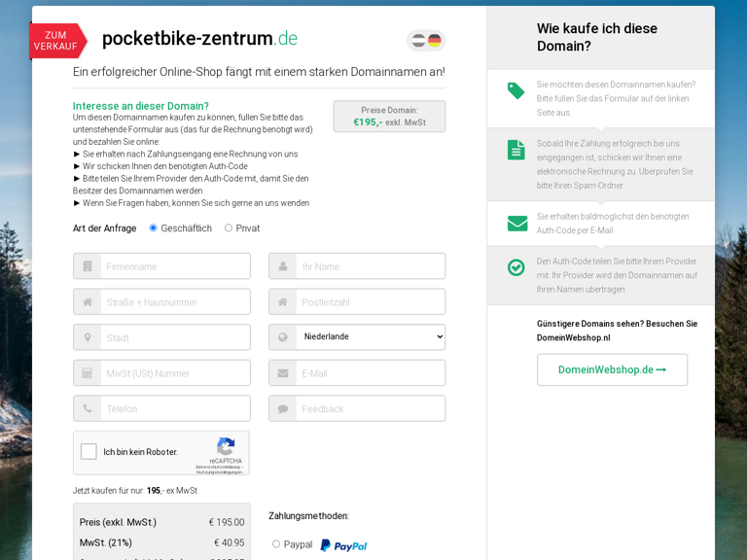
Task: Tick the 'Ich bin kein Roboter' checkbox
Action: (89, 451)
